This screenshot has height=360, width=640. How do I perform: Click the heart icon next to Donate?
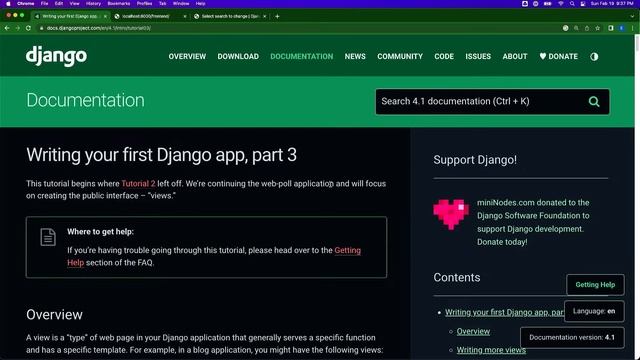pyautogui.click(x=542, y=56)
